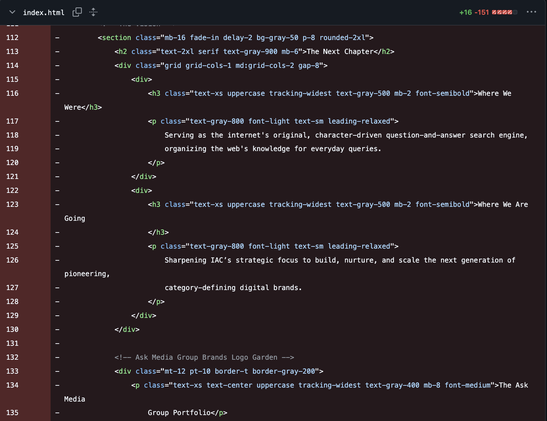Click the closing h3 tag on line 124
547x421 pixels.
[158, 232]
